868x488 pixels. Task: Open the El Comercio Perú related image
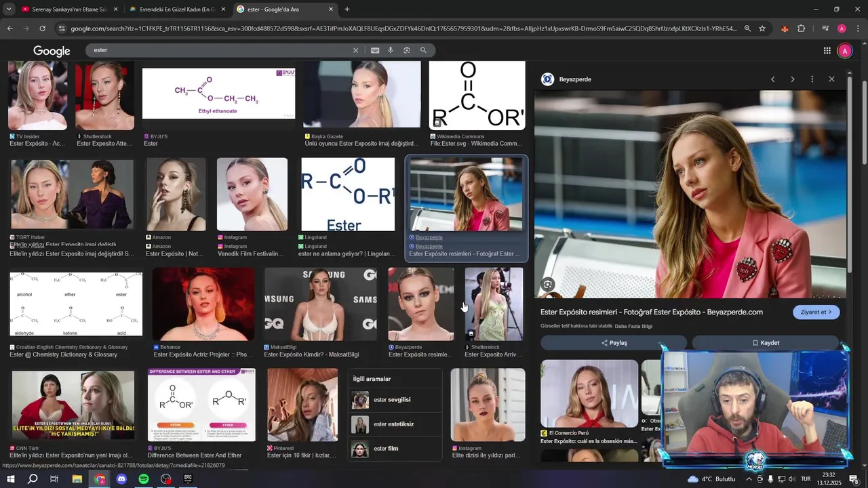589,394
